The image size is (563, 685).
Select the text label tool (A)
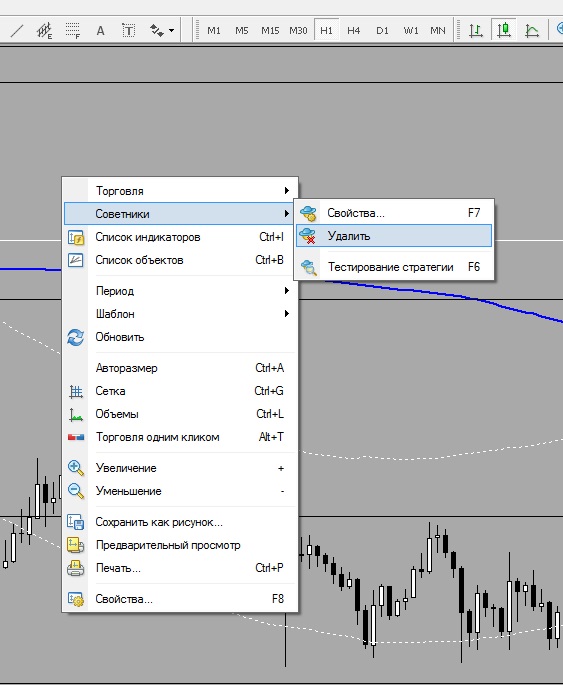[100, 31]
